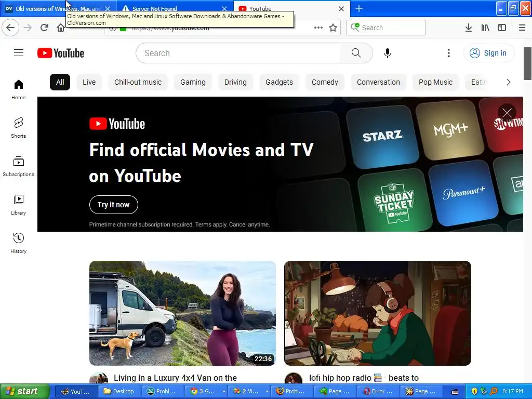532x399 pixels.
Task: Filter by the Gaming chip
Action: [x=193, y=82]
